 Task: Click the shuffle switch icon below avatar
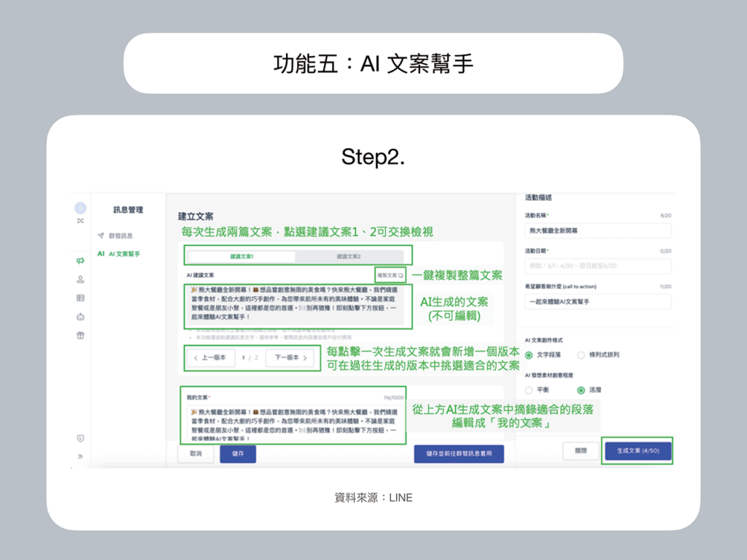pos(80,220)
